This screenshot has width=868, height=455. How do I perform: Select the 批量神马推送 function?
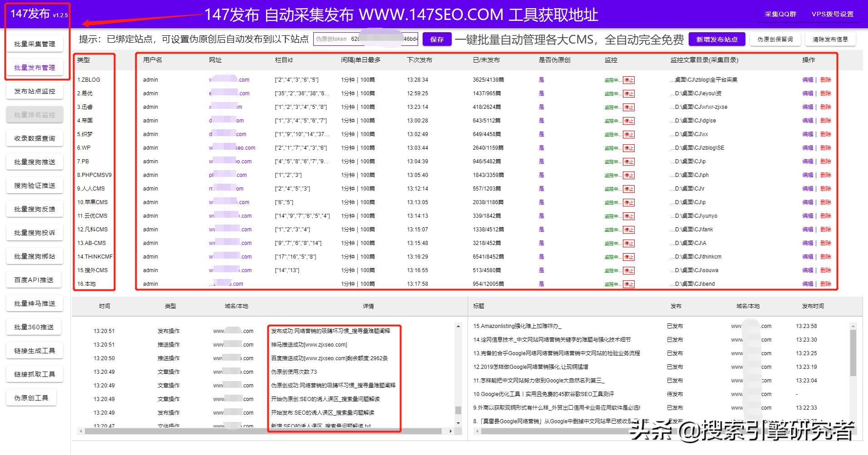[35, 303]
